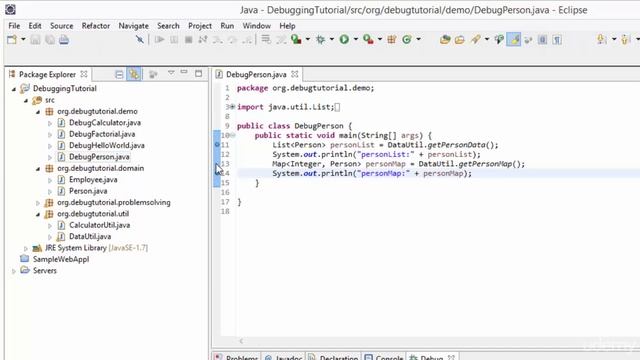
Task: Expand the JRE System Library node
Action: point(26,248)
